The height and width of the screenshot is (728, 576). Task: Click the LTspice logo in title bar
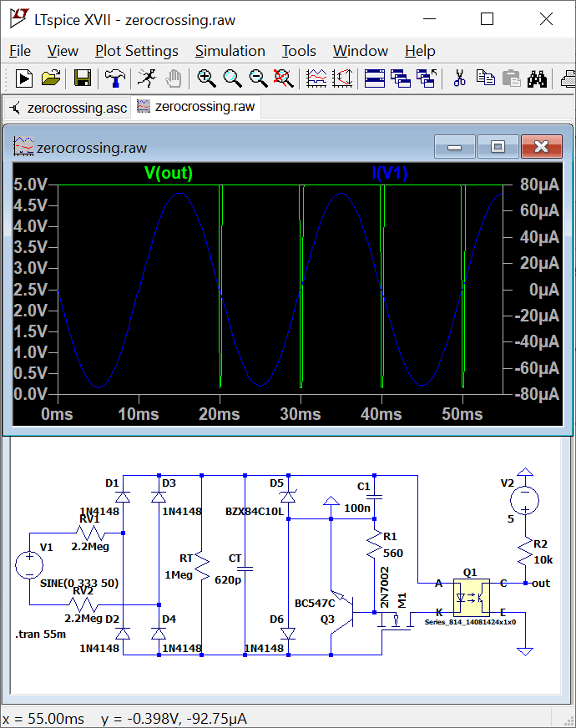19,18
